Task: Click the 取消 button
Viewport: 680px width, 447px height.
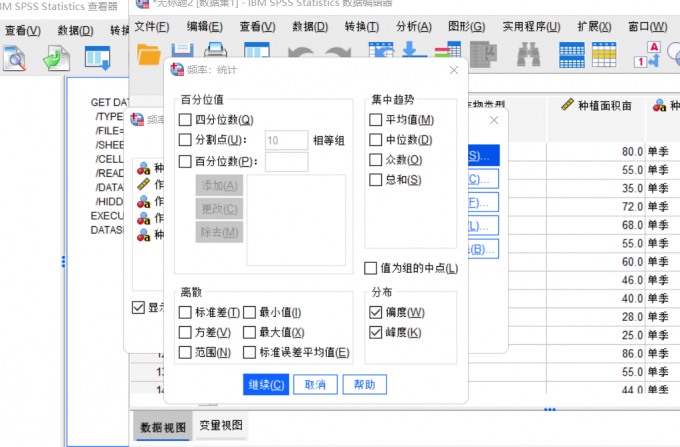Action: (315, 385)
